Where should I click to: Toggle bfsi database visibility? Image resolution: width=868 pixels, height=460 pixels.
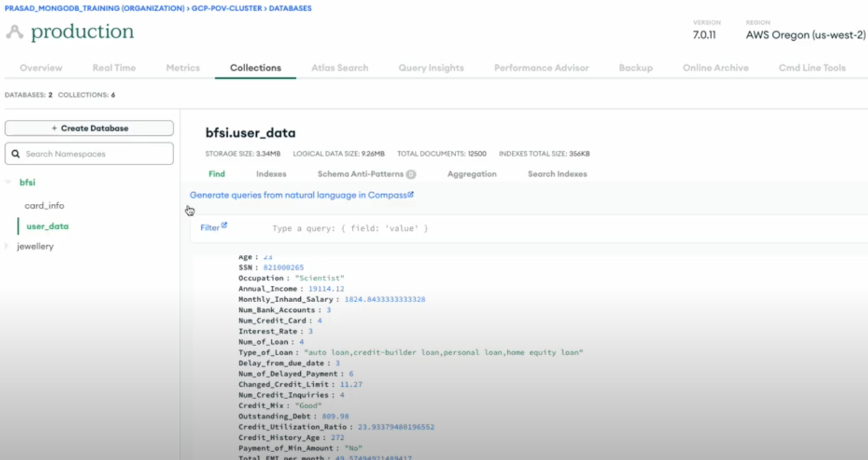9,182
